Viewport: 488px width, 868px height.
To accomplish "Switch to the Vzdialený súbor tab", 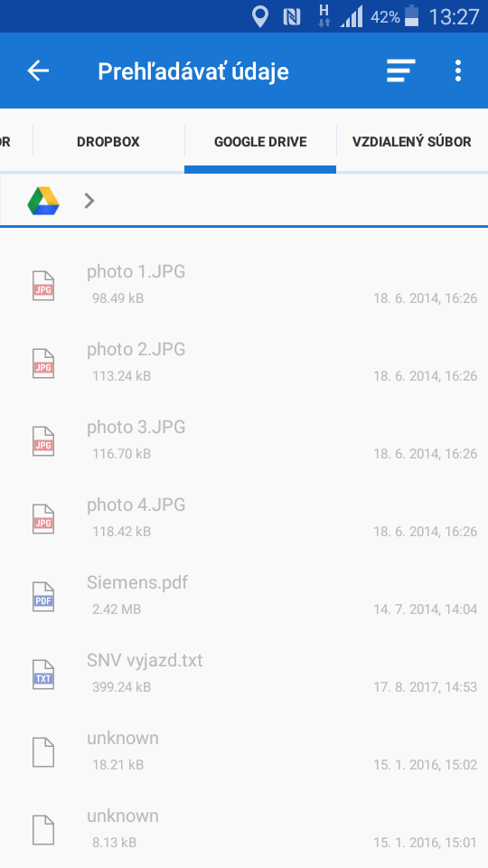I will pos(412,142).
